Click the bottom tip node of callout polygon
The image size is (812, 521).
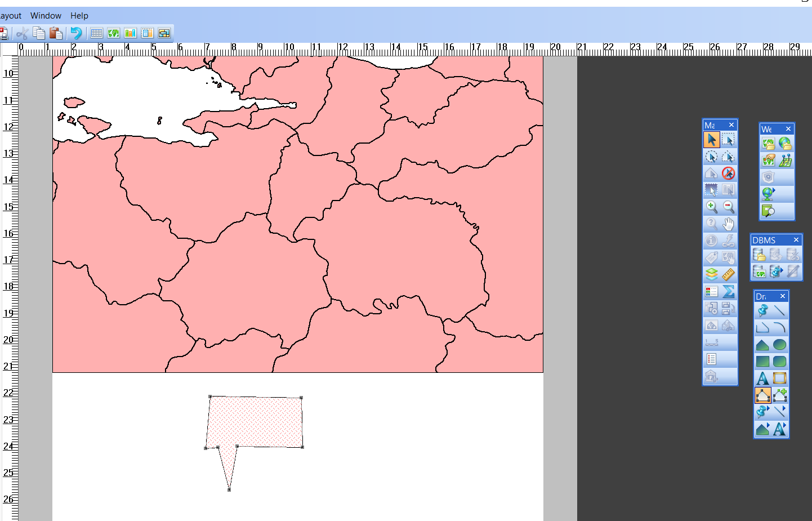(229, 490)
